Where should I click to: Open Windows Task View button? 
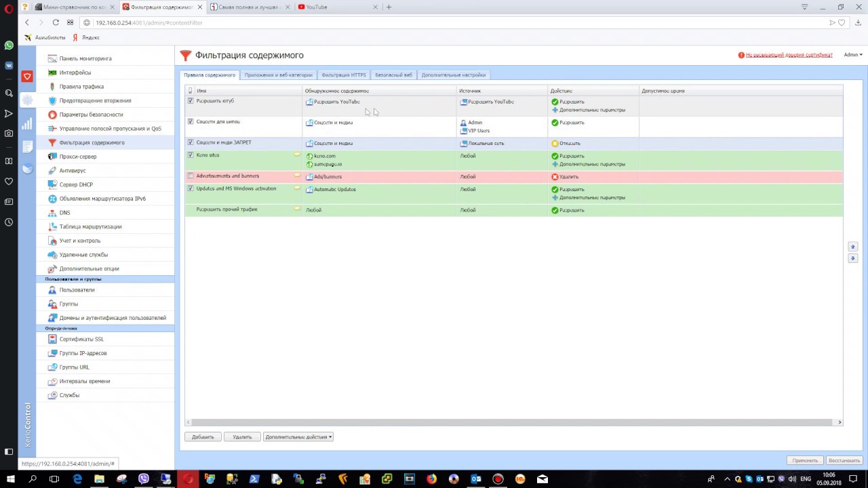[x=54, y=479]
